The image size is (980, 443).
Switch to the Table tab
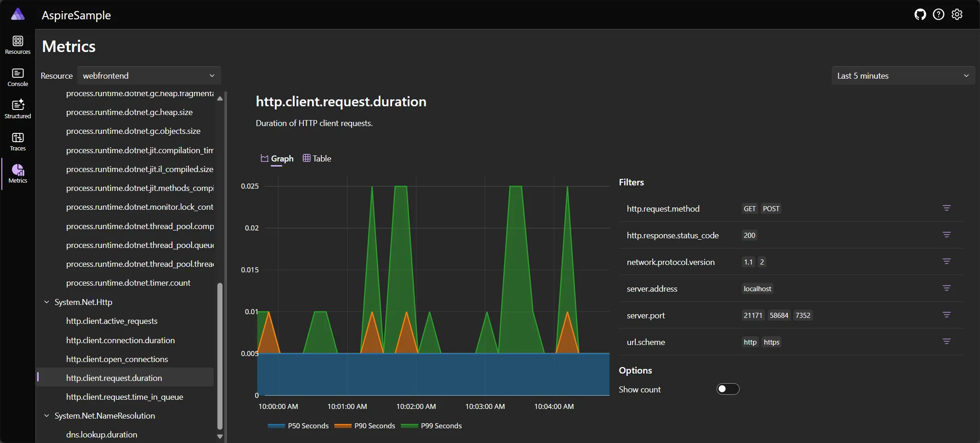pyautogui.click(x=317, y=158)
